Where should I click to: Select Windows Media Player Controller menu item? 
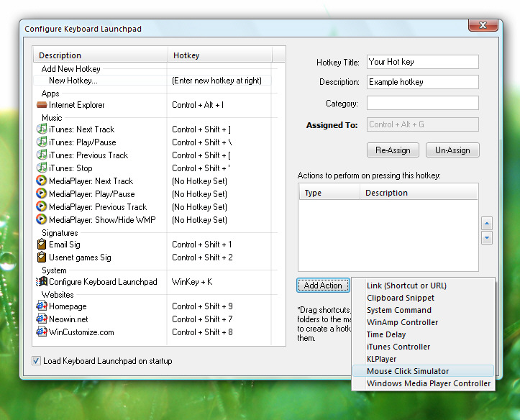pos(428,383)
